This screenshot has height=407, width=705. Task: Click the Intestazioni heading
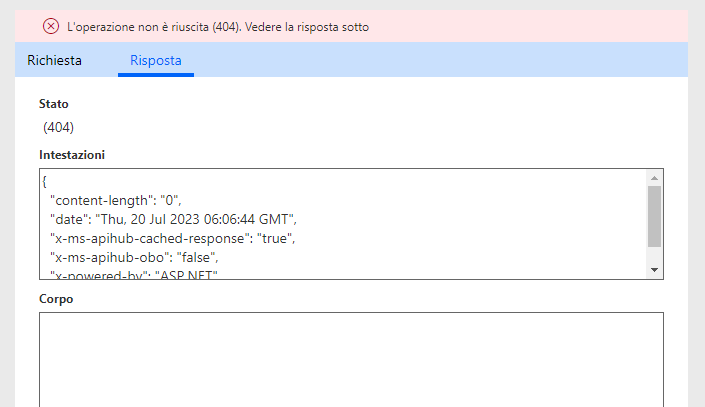72,155
